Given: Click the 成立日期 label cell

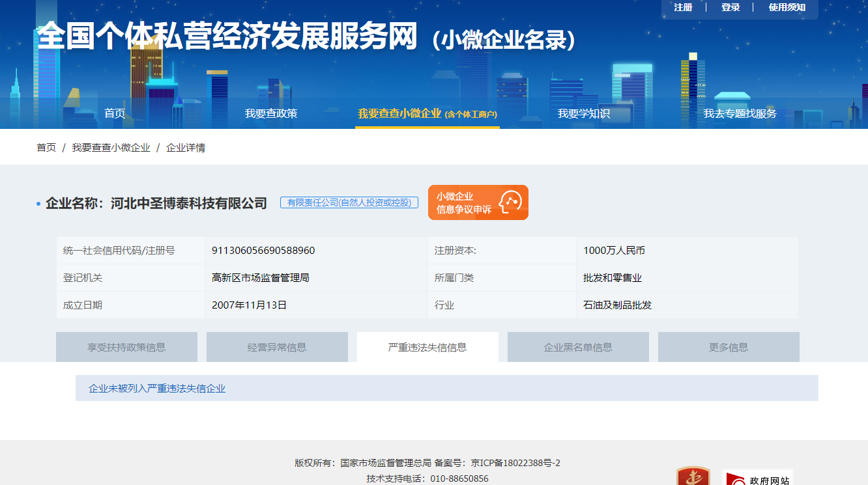Looking at the screenshot, I should (x=130, y=305).
